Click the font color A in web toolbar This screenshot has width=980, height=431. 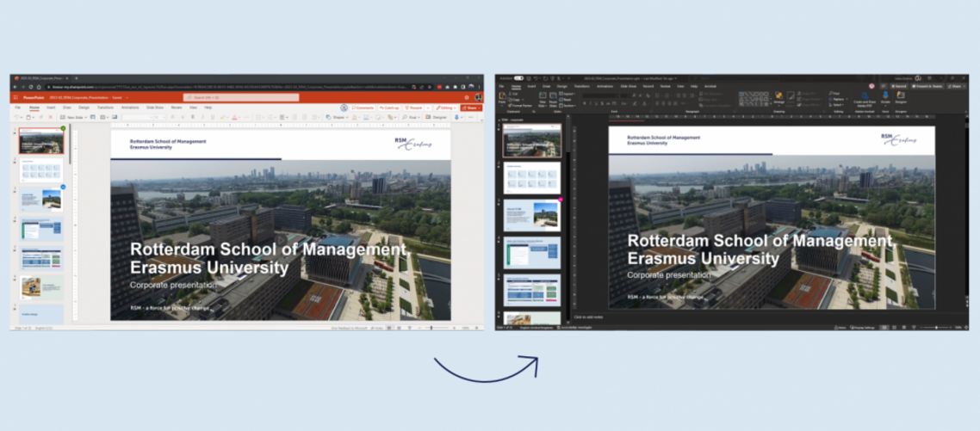click(234, 118)
